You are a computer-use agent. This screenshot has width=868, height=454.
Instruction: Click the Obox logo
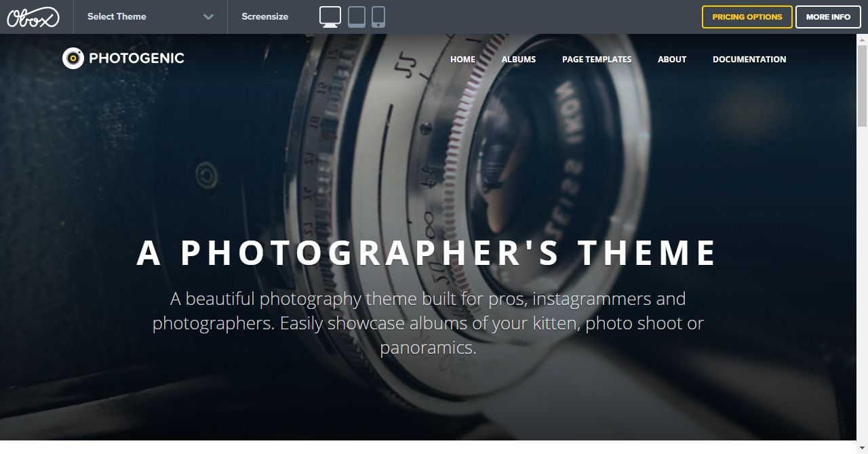[33, 17]
